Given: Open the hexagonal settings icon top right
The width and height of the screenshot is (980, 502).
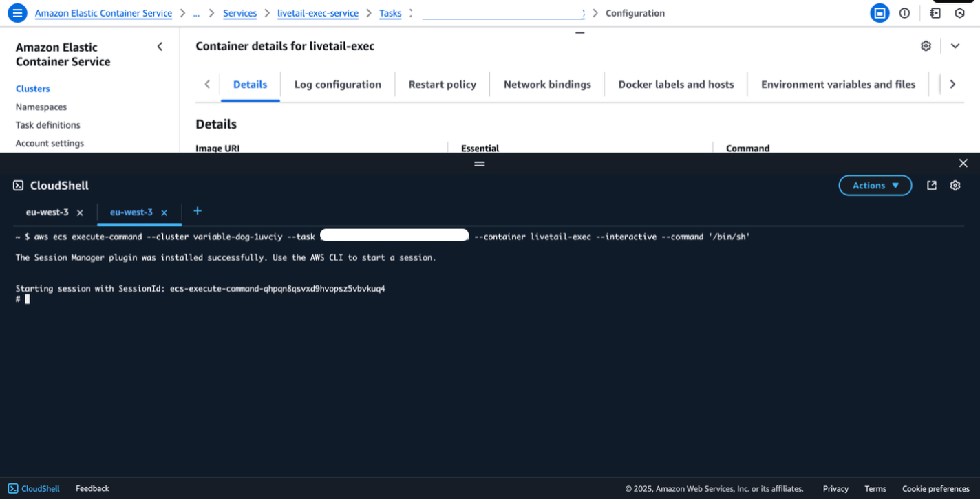Looking at the screenshot, I should pyautogui.click(x=961, y=12).
